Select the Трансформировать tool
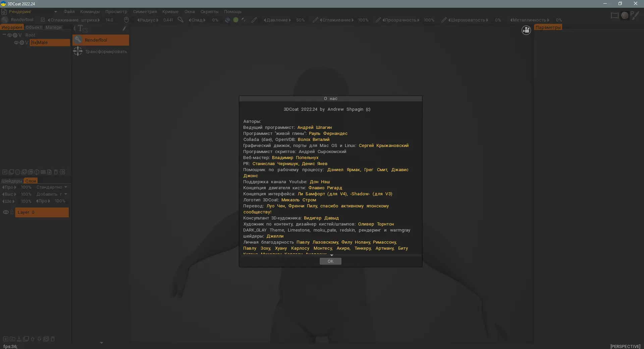The height and width of the screenshot is (349, 644). click(101, 51)
